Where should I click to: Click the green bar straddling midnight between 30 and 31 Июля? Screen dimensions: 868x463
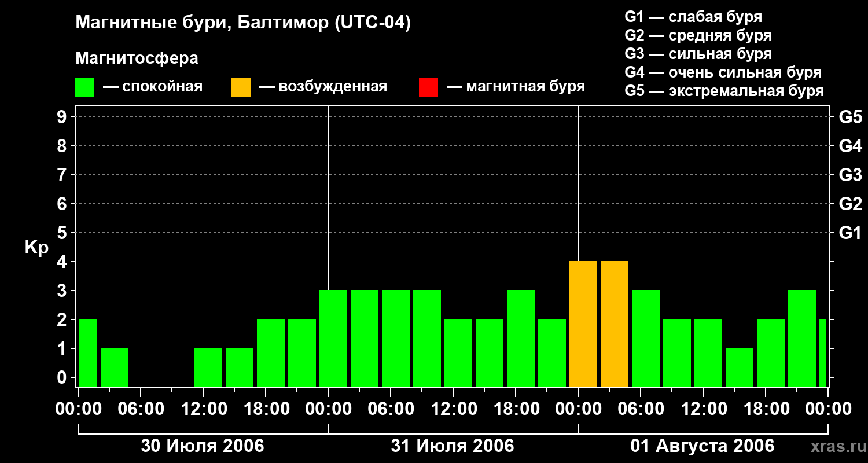coord(333,339)
